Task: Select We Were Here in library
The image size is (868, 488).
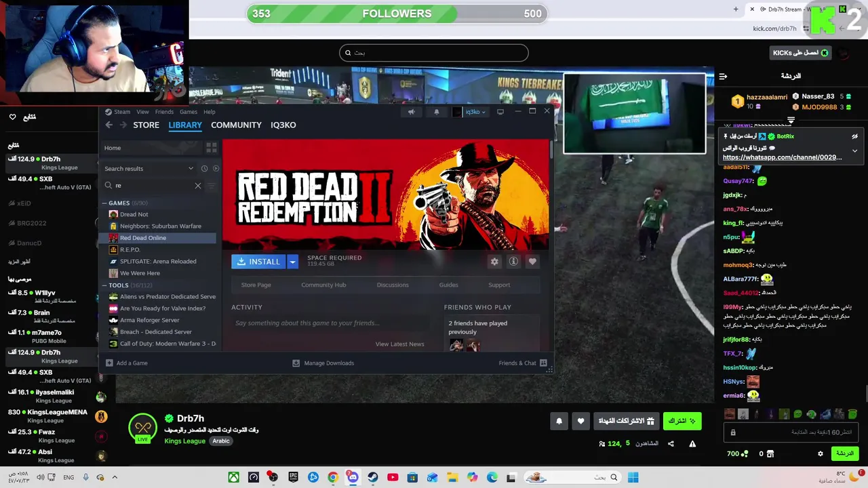Action: click(140, 273)
